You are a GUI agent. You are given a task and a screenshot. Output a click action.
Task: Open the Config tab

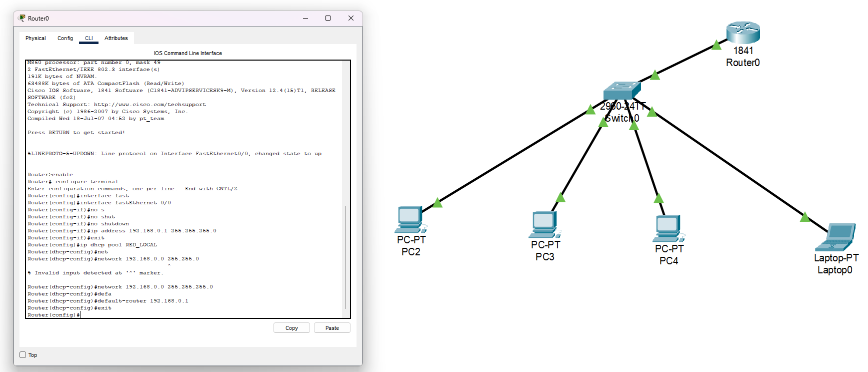(x=65, y=38)
